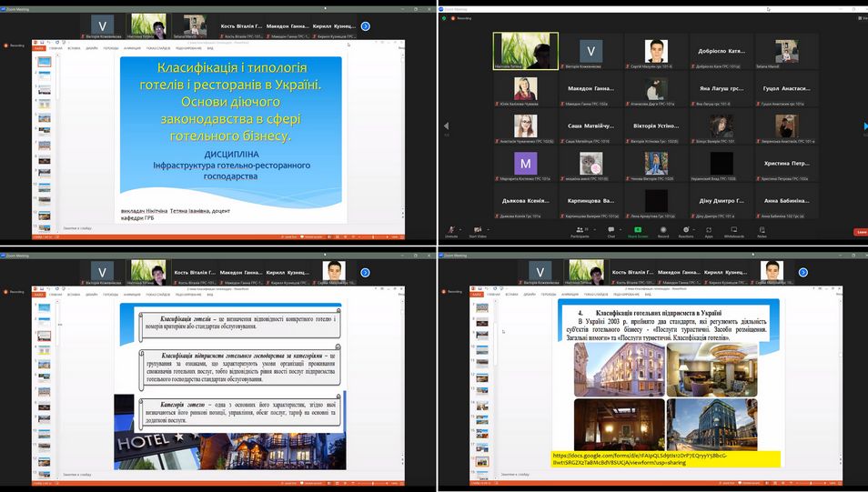The image size is (868, 492).
Task: Click blue next-participants arrow in title-slide window
Action: [x=366, y=26]
